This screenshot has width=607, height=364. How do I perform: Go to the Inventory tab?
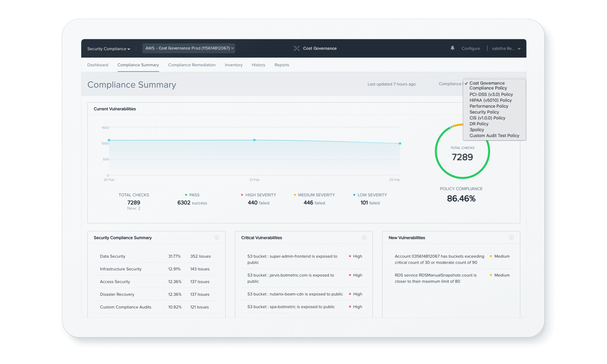point(233,65)
